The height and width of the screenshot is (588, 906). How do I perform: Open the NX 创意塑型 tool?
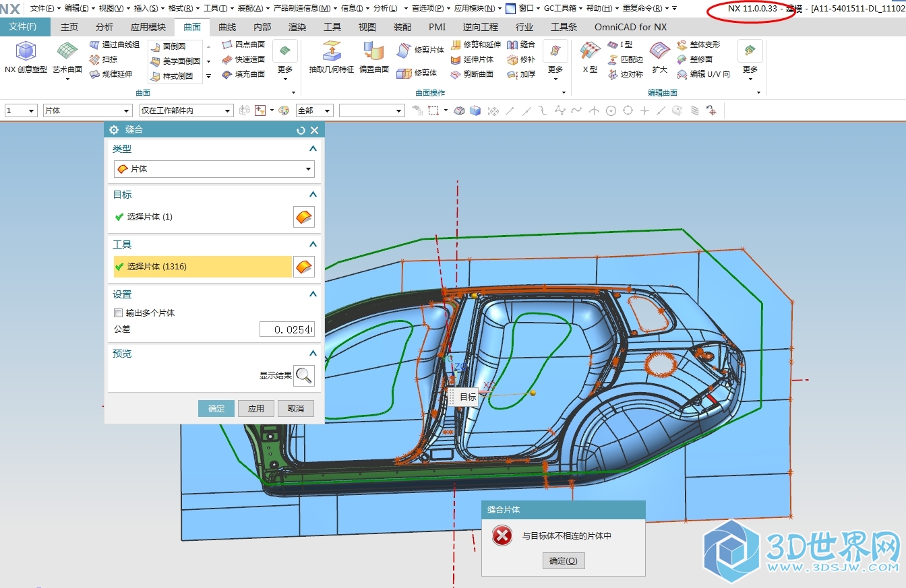tap(26, 57)
